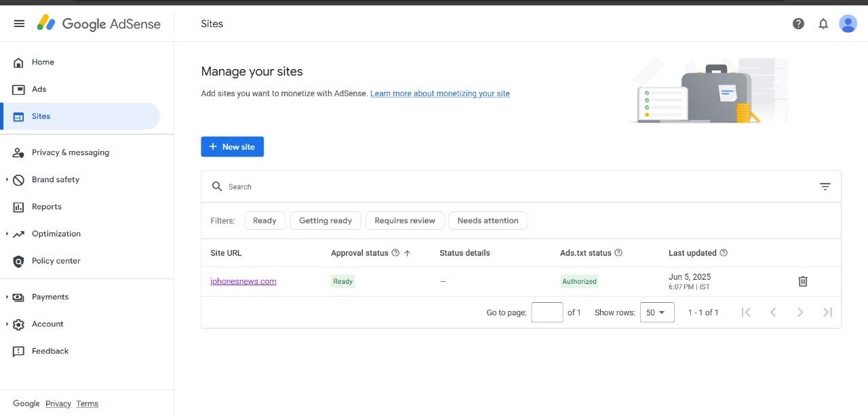This screenshot has width=868, height=416.
Task: Click the Privacy & messaging icon
Action: point(19,152)
